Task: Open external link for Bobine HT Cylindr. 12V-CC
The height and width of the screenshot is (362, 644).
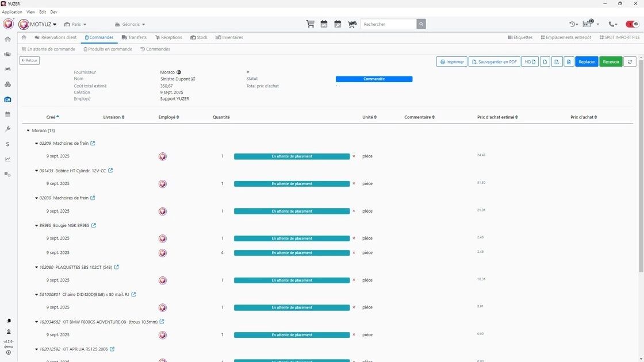Action: pyautogui.click(x=110, y=171)
